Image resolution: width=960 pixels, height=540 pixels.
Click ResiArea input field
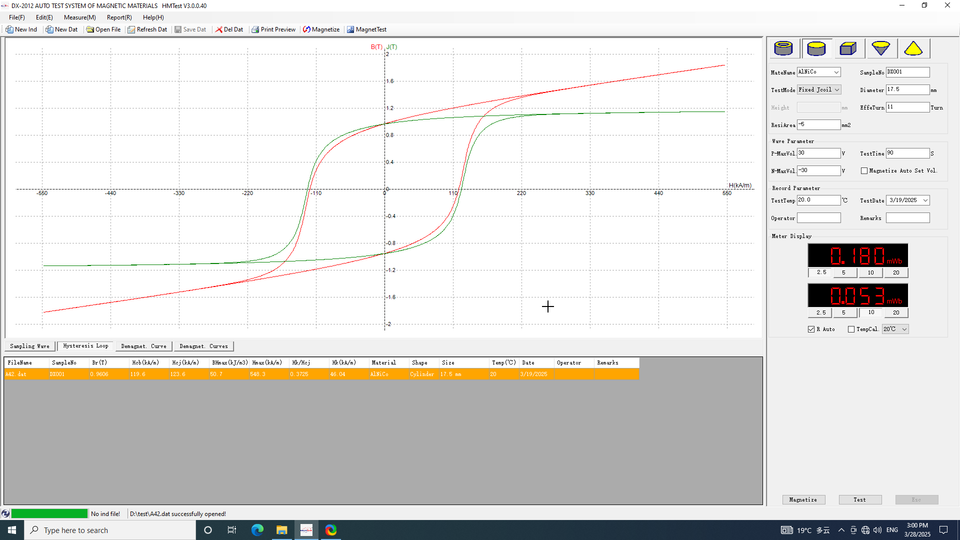click(819, 125)
